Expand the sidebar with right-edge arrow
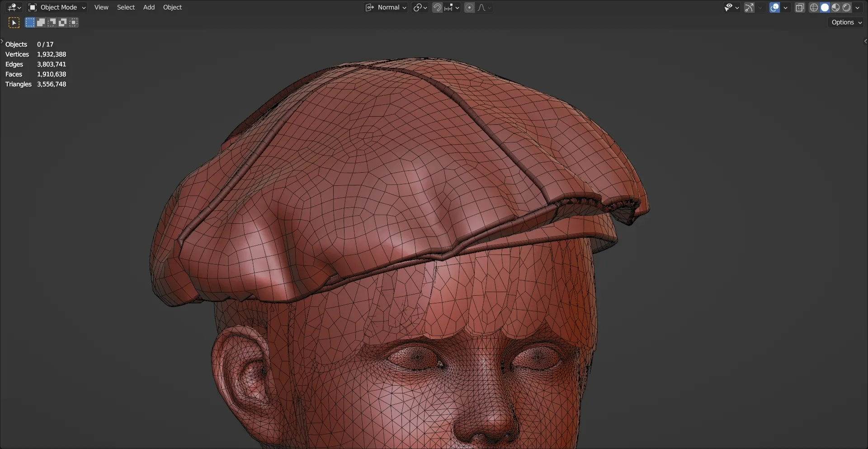The height and width of the screenshot is (449, 868). pos(865,41)
